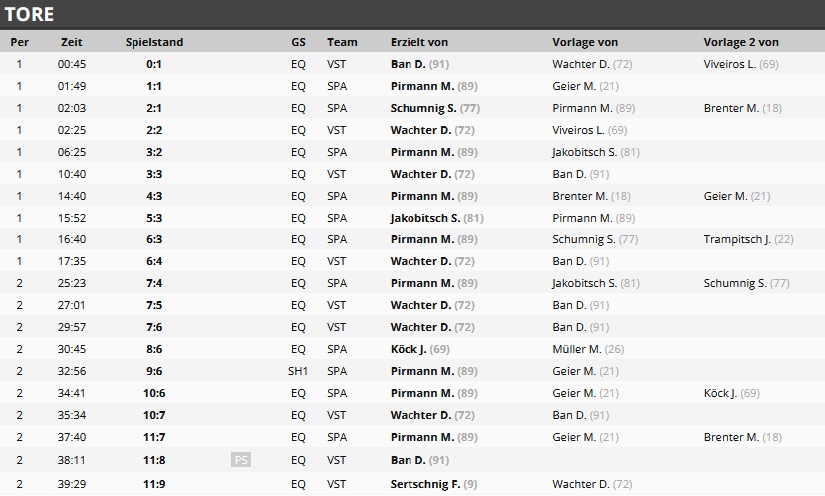Click the TORE section header
The height and width of the screenshot is (496, 825).
point(30,14)
